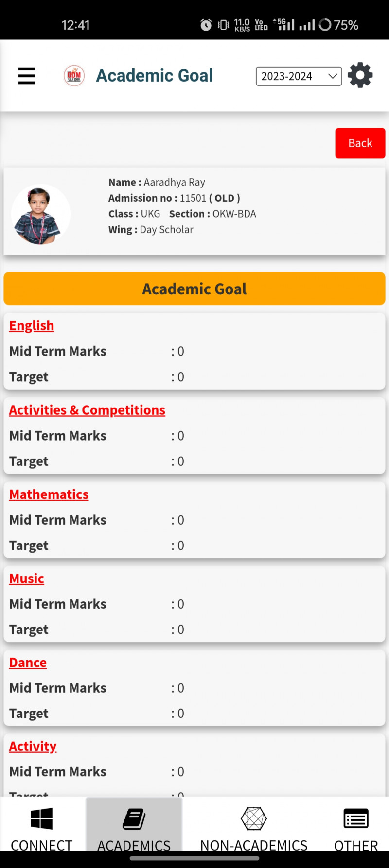Tap the Non-Academics sphere icon
Viewport: 389px width, 868px height.
254,818
